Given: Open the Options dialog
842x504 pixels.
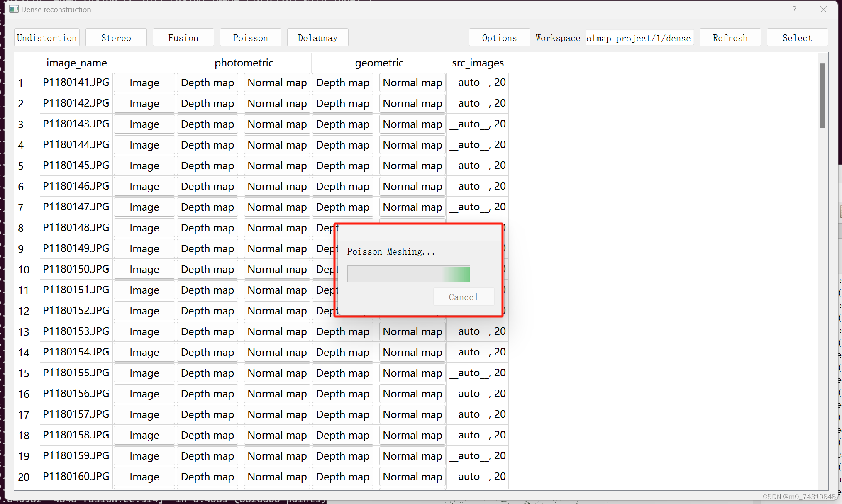Looking at the screenshot, I should [499, 38].
